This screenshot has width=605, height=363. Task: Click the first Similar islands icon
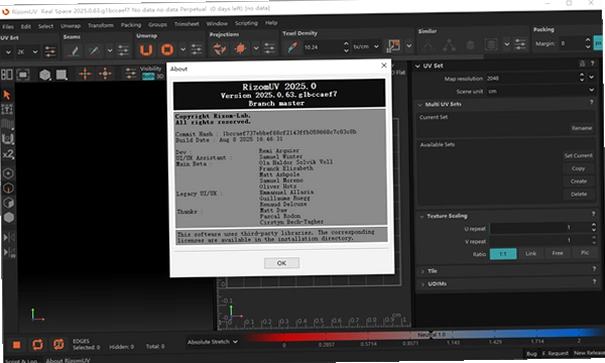pyautogui.click(x=428, y=46)
